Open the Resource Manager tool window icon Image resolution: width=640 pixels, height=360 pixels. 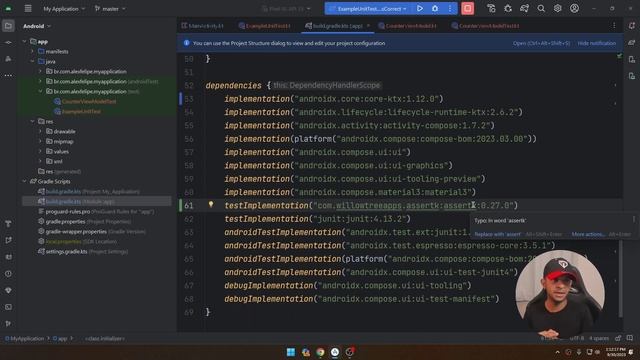coord(8,59)
